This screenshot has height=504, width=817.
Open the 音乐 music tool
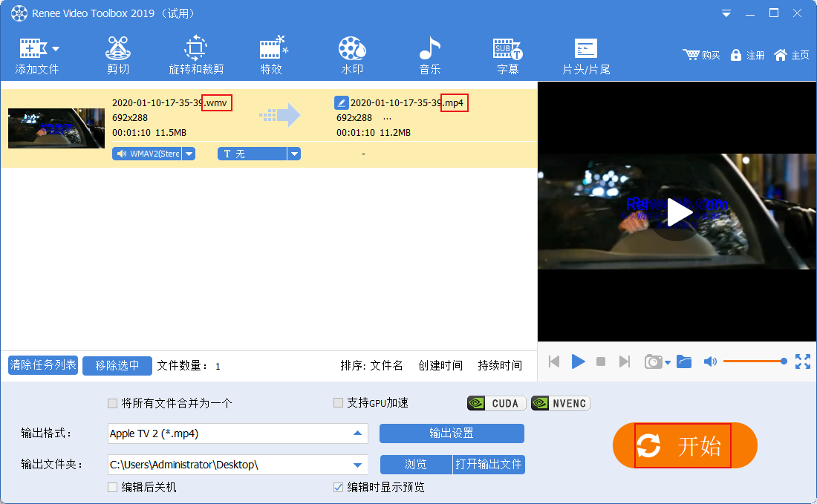tap(430, 55)
